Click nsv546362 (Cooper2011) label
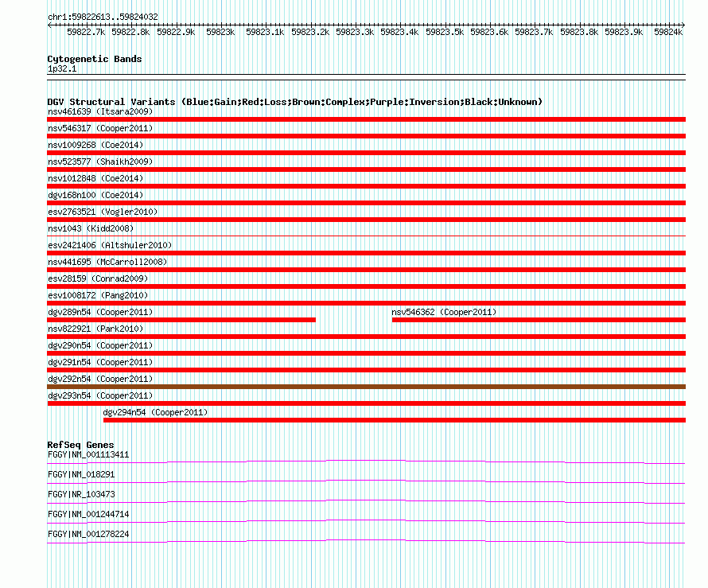708x588 pixels. (x=444, y=312)
